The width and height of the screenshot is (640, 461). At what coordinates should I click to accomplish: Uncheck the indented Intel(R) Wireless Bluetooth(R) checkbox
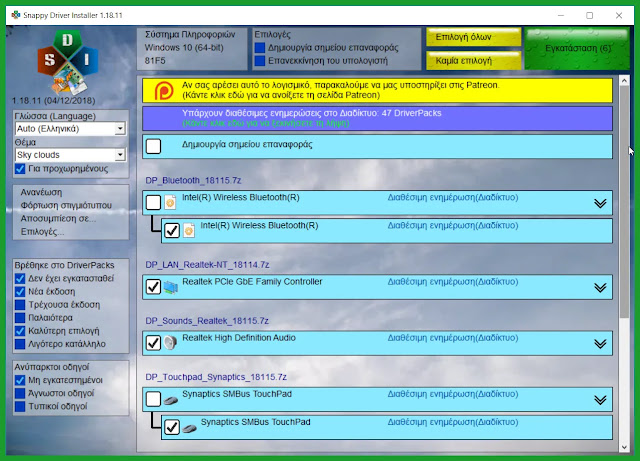pos(172,230)
